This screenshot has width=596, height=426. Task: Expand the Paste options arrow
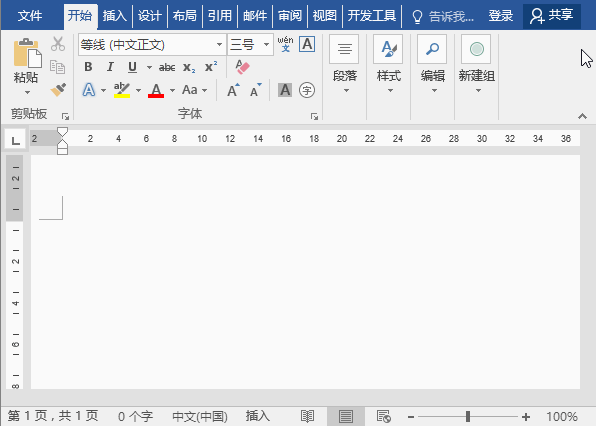pos(27,92)
